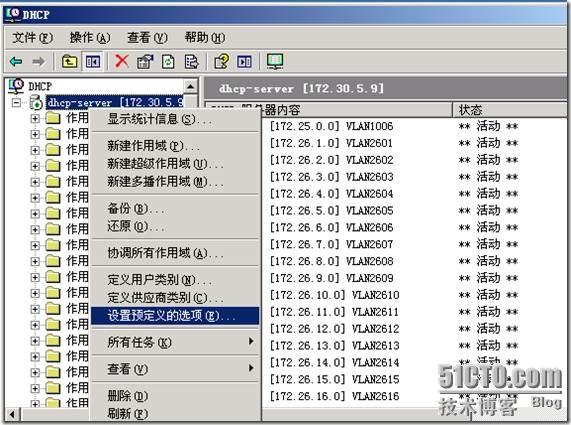
Task: Click the Export List toolbar icon
Action: click(191, 62)
